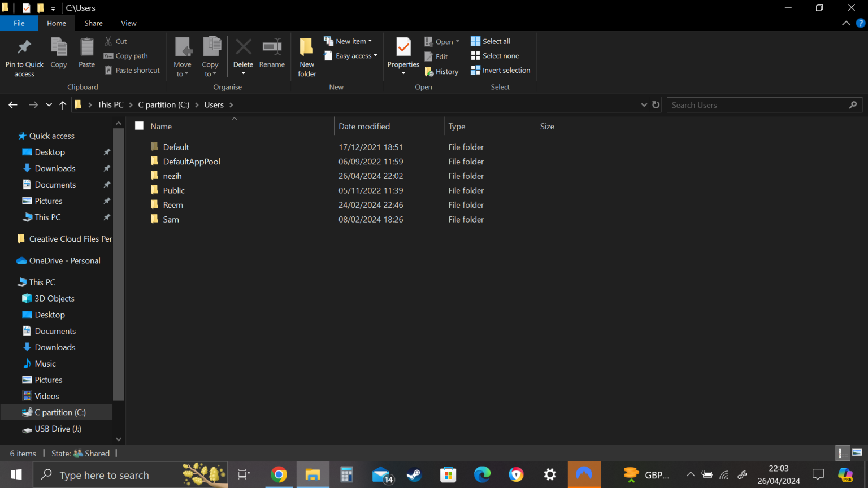Open the address bar history dropdown
Viewport: 868px width, 488px height.
(644, 104)
